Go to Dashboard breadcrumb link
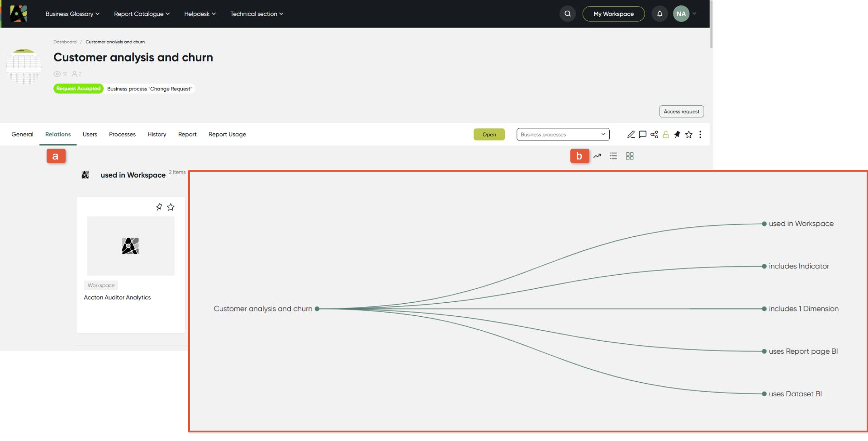 point(65,42)
